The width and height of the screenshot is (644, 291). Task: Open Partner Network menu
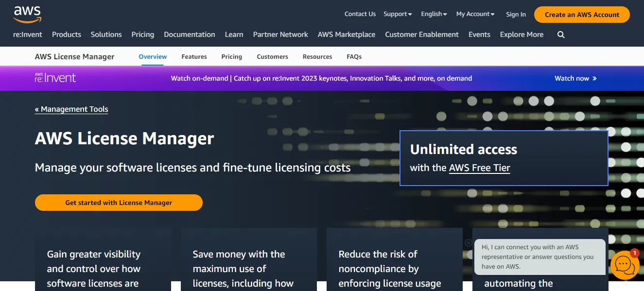click(x=280, y=34)
